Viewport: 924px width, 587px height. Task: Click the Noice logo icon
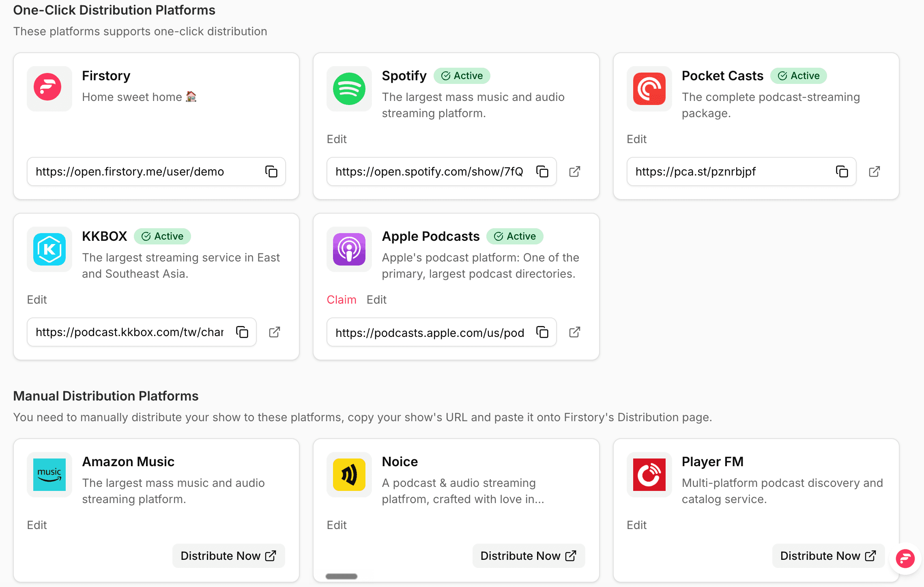point(349,474)
